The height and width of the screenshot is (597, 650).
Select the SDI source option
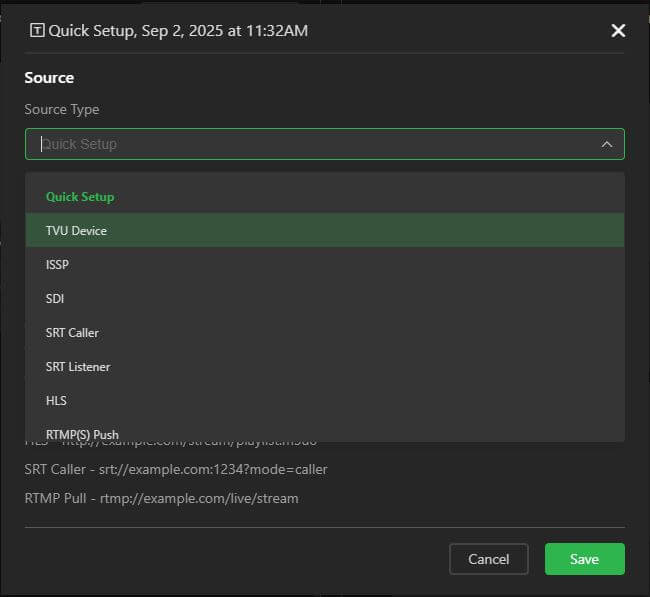tap(55, 299)
